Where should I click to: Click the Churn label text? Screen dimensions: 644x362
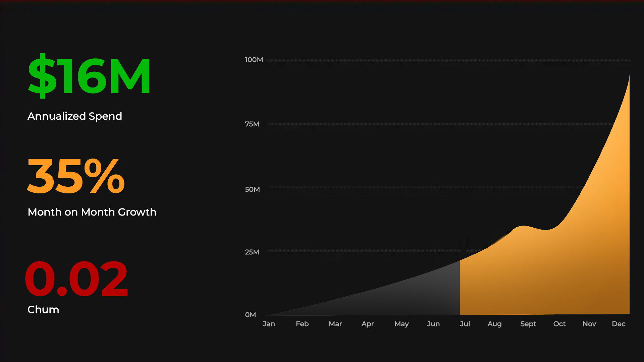point(43,310)
